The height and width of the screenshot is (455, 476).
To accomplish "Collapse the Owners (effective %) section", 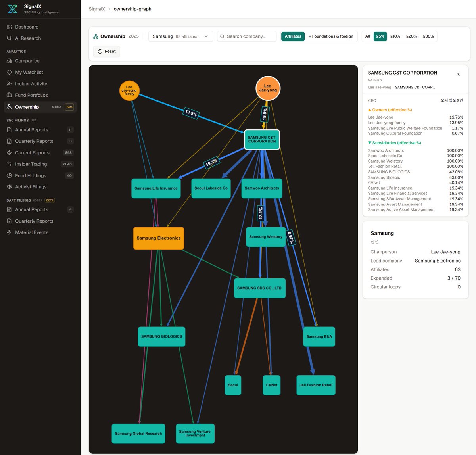I will pos(390,110).
